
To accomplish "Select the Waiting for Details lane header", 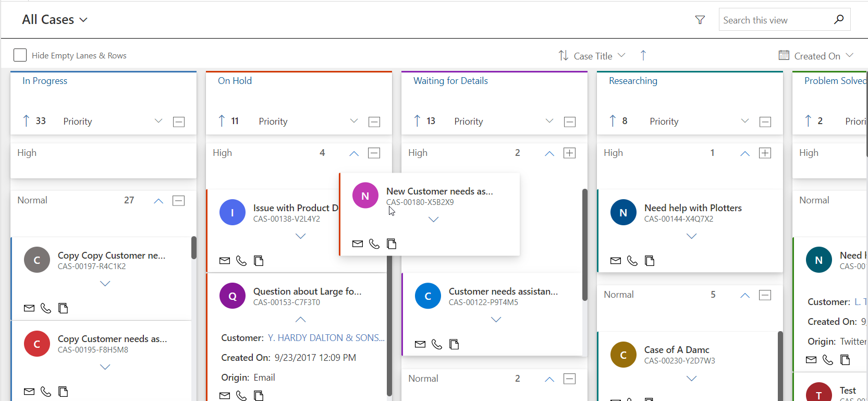I will pos(450,81).
